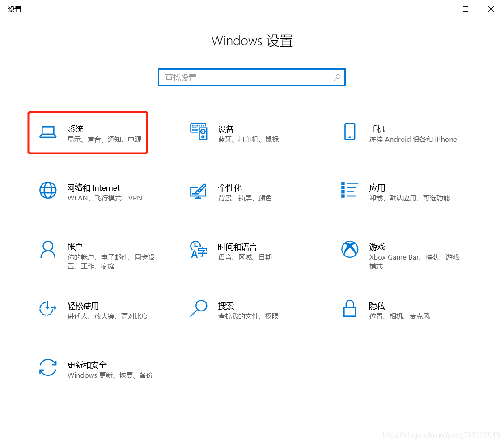This screenshot has width=504, height=443.
Task: Click the text Xbox Game Bar、捕获、游戏模式
Action: tap(414, 262)
